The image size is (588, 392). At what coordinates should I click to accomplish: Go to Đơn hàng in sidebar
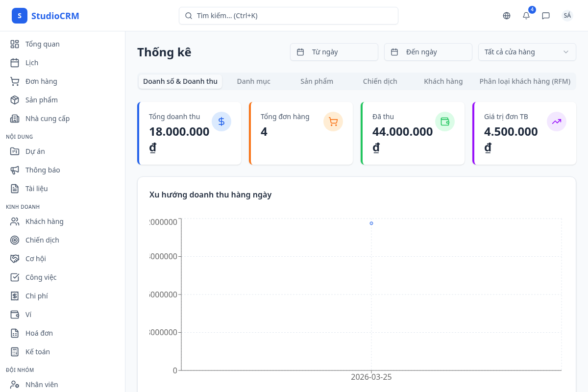(41, 81)
